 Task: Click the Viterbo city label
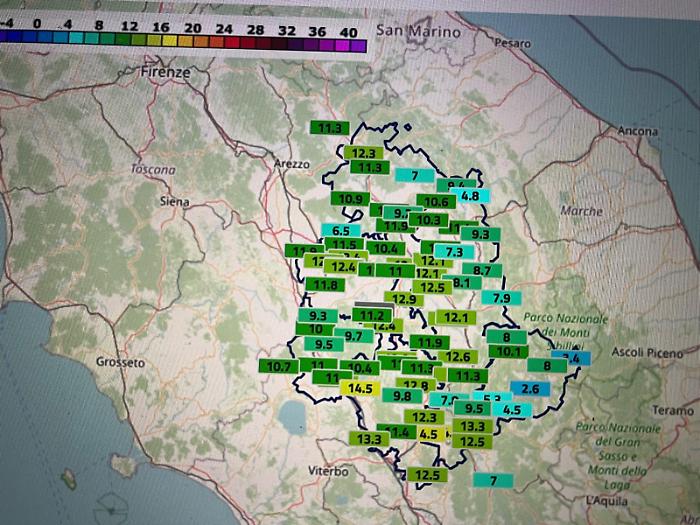coord(328,470)
